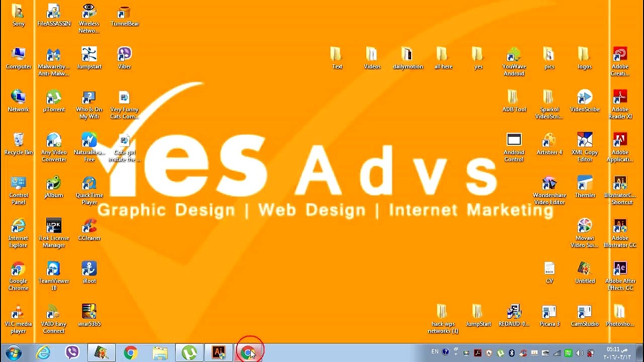
Task: Select the XML Copy Editor shortcut
Action: 584,147
